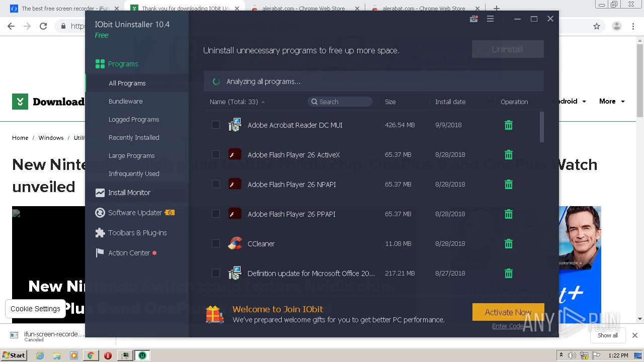Click the Activate Now button
This screenshot has height=362, width=644.
pos(508,312)
